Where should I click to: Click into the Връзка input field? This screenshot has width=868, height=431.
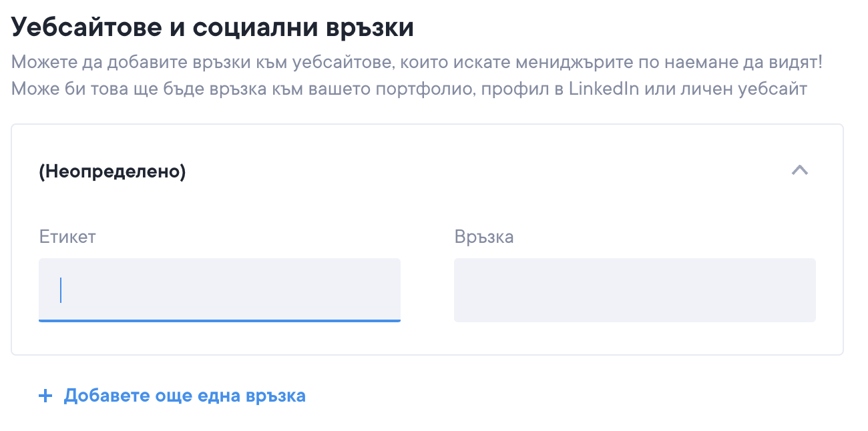click(x=634, y=290)
